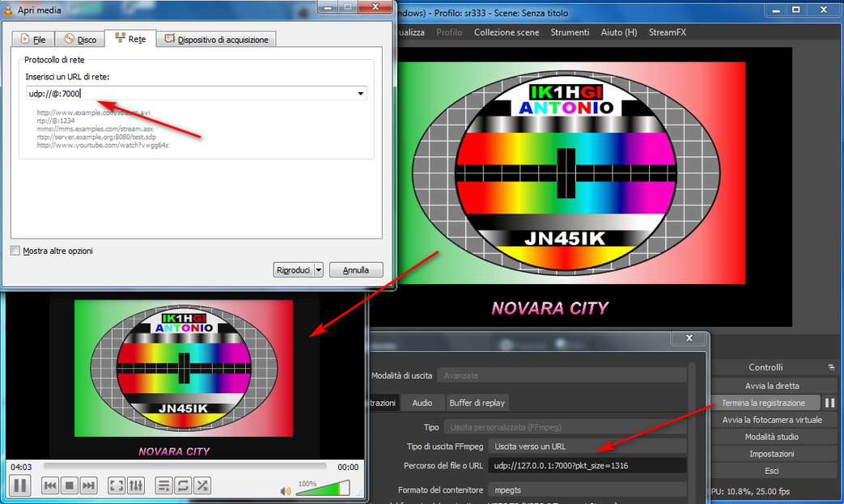Switch to the File tab in Apri media
844x504 pixels.
tap(33, 40)
